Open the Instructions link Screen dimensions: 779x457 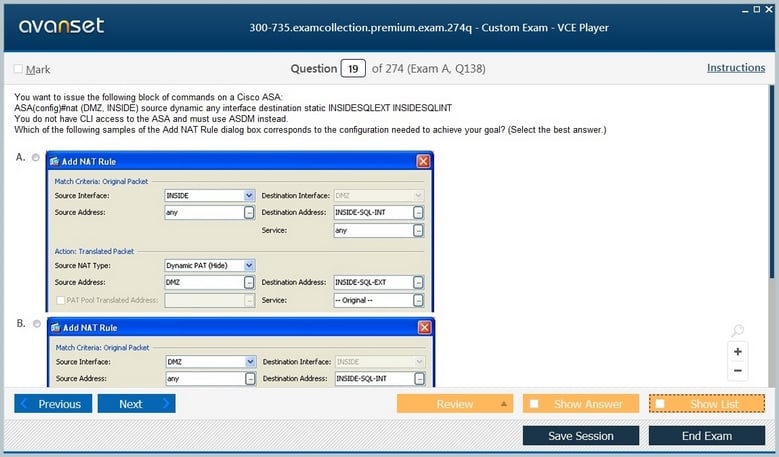coord(736,68)
